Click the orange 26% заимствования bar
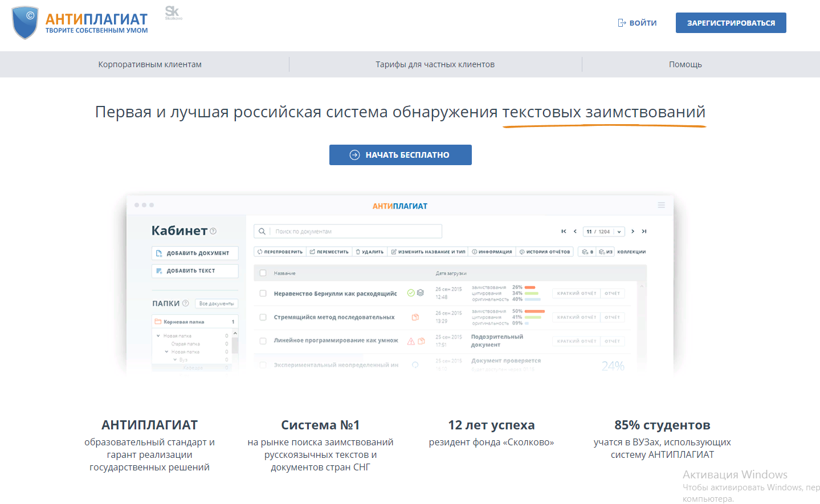 [530, 287]
